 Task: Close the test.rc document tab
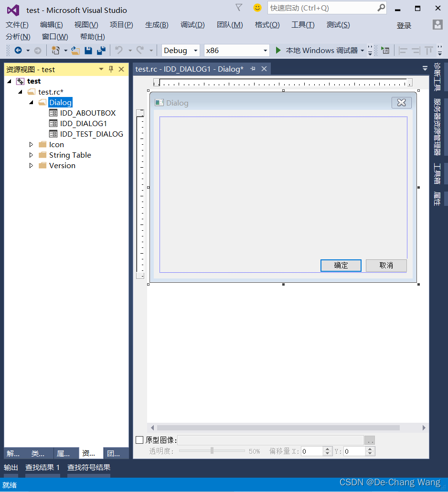[x=264, y=69]
